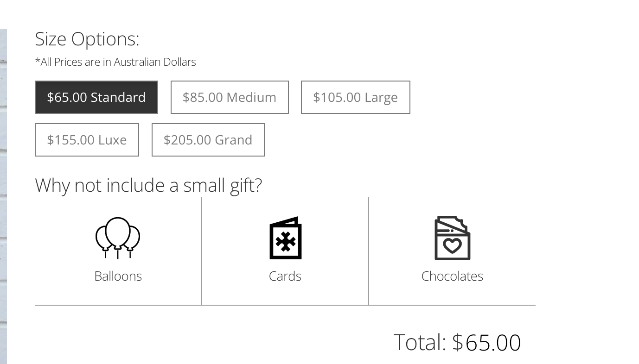Click the small gift heading text
This screenshot has width=639, height=364.
[149, 185]
